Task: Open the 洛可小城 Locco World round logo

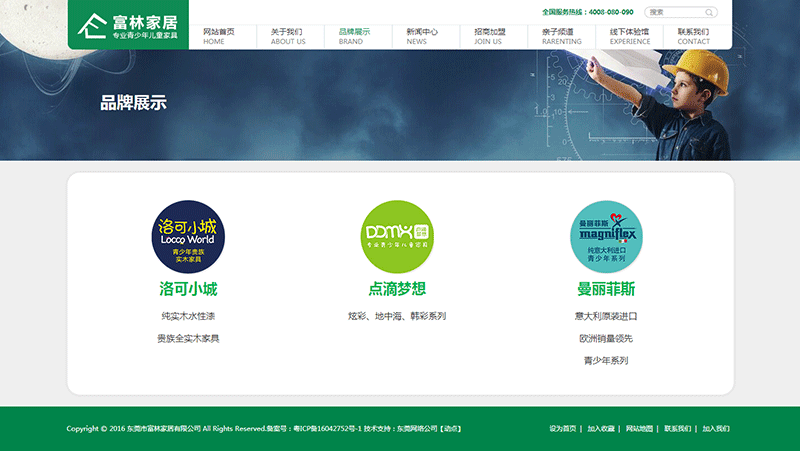Action: [188, 237]
